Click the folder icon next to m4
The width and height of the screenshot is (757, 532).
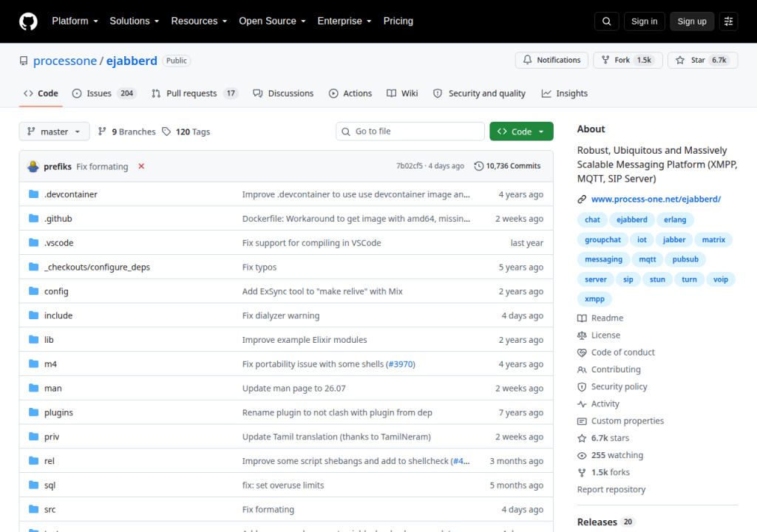pyautogui.click(x=34, y=364)
